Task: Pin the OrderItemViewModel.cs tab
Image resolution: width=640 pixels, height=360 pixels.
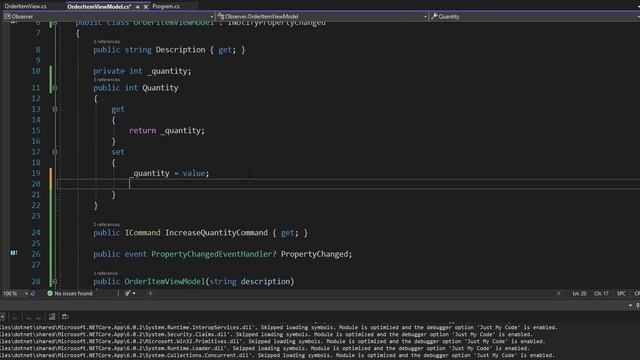Action: pos(138,7)
